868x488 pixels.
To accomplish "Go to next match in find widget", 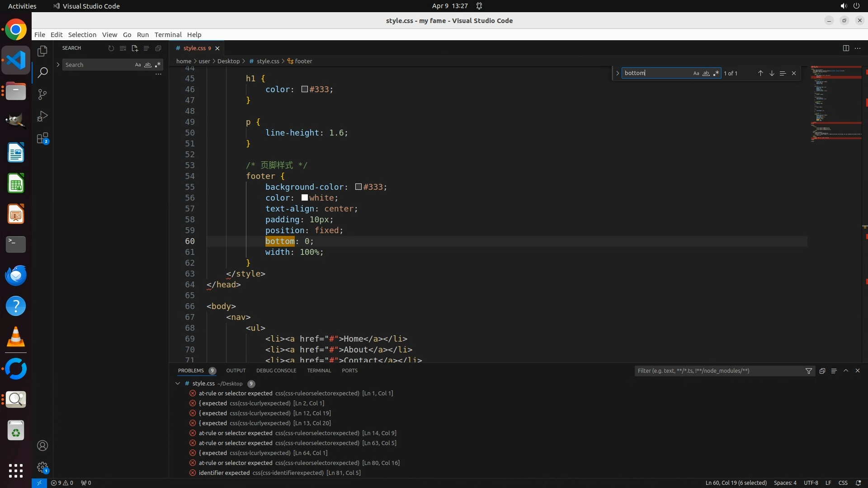I will 772,73.
